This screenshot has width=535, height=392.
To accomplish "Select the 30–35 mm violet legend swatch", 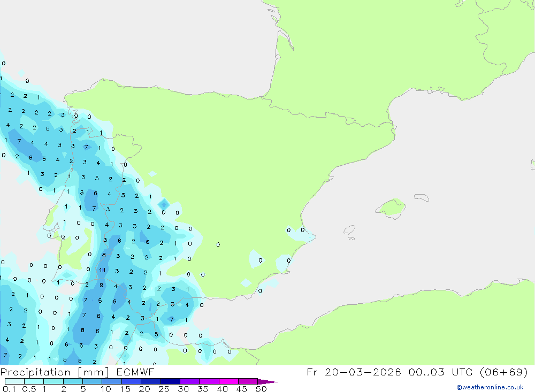I will tap(190, 381).
